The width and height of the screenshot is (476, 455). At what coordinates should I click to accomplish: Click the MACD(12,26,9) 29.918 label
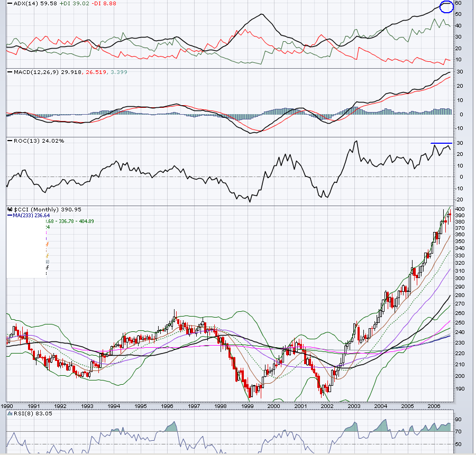tap(48, 72)
